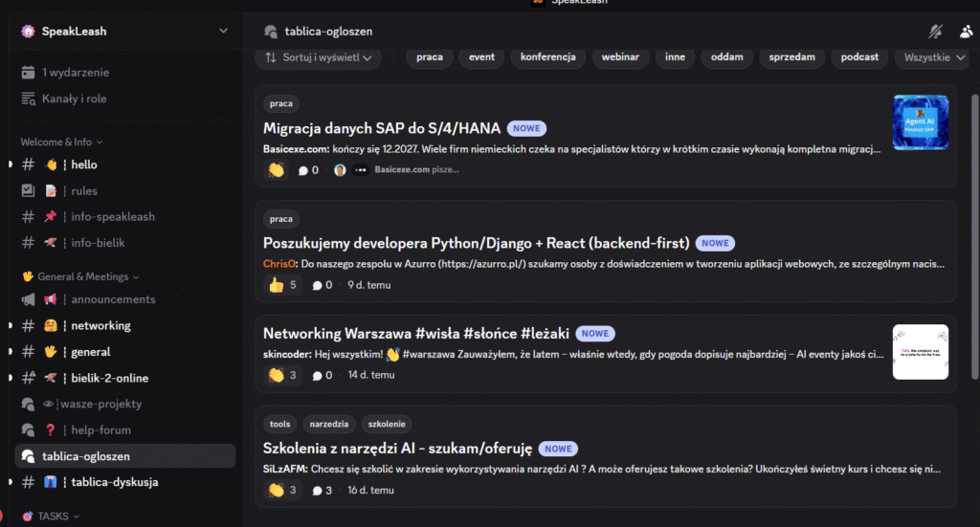Click the forum bubble icon beside help-forum
This screenshot has height=527, width=980.
[28, 430]
